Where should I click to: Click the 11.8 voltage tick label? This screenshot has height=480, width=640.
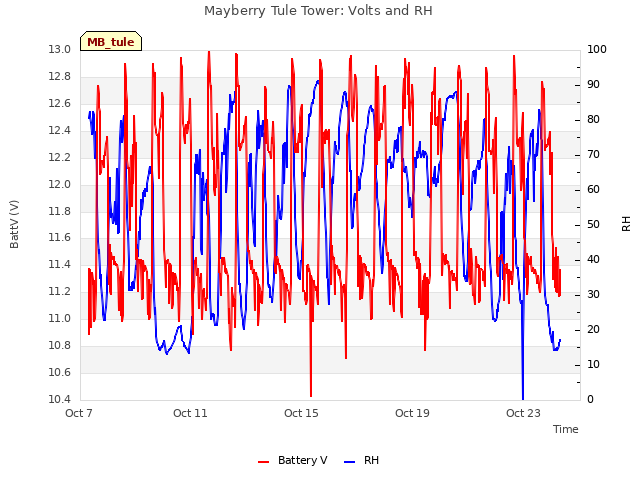coord(60,211)
